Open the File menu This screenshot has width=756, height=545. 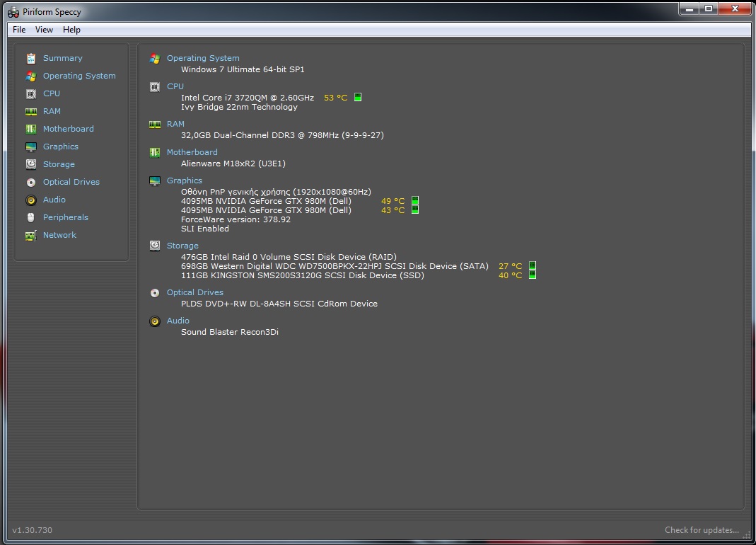tap(19, 30)
